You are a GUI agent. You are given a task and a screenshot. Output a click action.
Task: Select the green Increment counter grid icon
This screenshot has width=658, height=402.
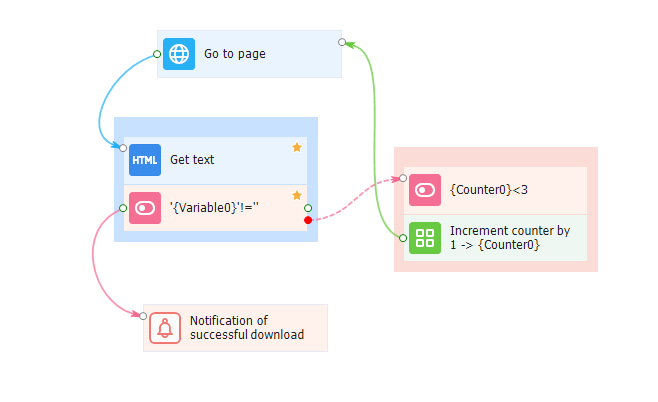pos(425,238)
